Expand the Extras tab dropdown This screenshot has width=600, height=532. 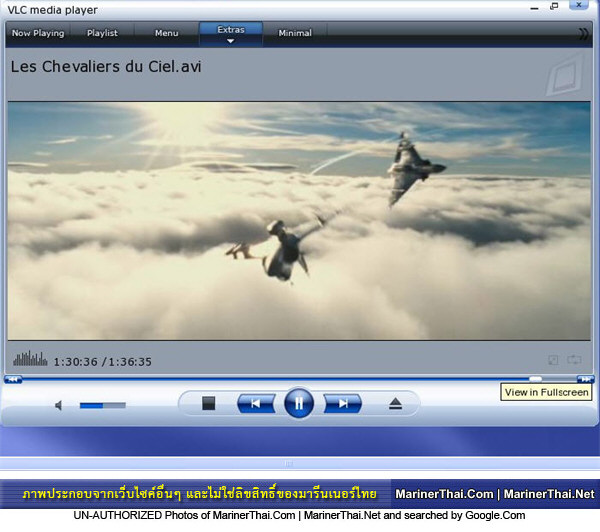coord(231,34)
